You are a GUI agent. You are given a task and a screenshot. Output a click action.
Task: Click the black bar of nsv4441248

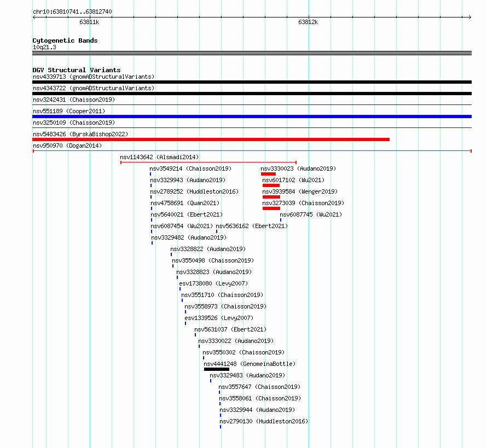tap(217, 369)
